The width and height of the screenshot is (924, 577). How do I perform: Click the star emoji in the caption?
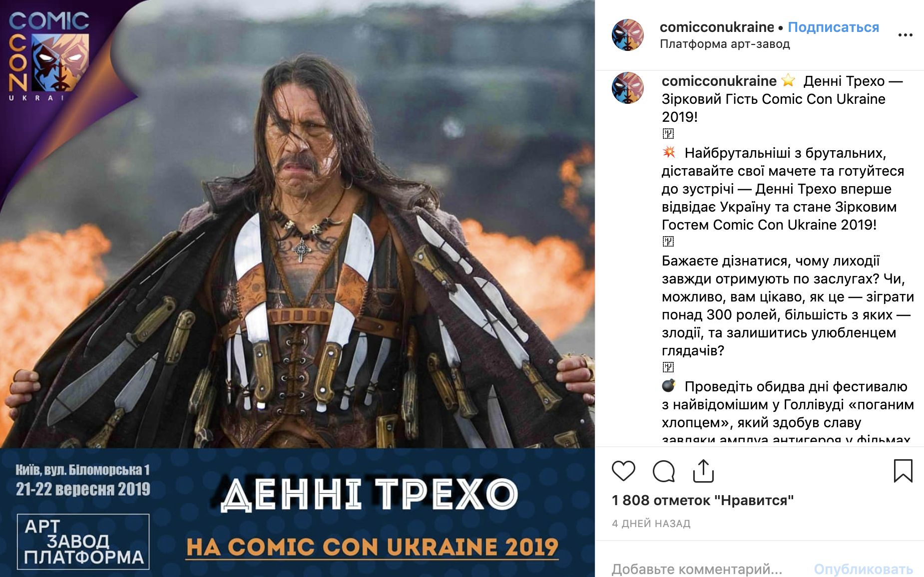[789, 80]
